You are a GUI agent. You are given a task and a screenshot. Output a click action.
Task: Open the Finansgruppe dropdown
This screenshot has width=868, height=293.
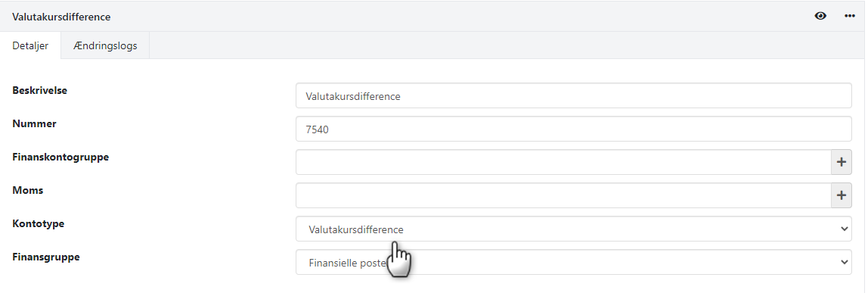coord(573,262)
